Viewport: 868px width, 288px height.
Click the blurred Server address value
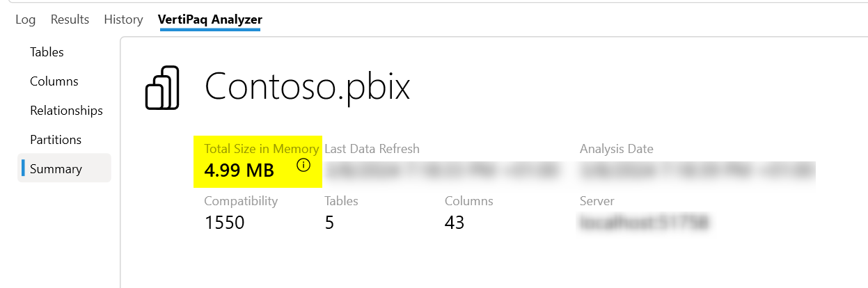(x=644, y=223)
